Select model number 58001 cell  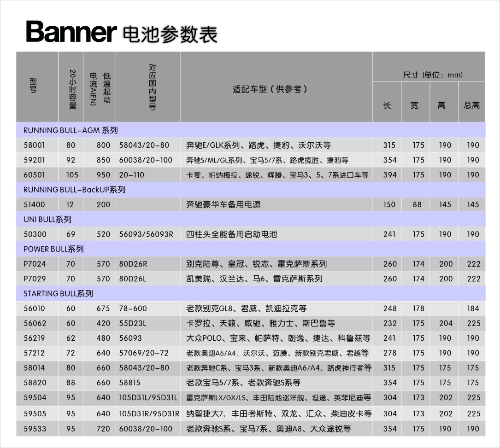pyautogui.click(x=35, y=145)
